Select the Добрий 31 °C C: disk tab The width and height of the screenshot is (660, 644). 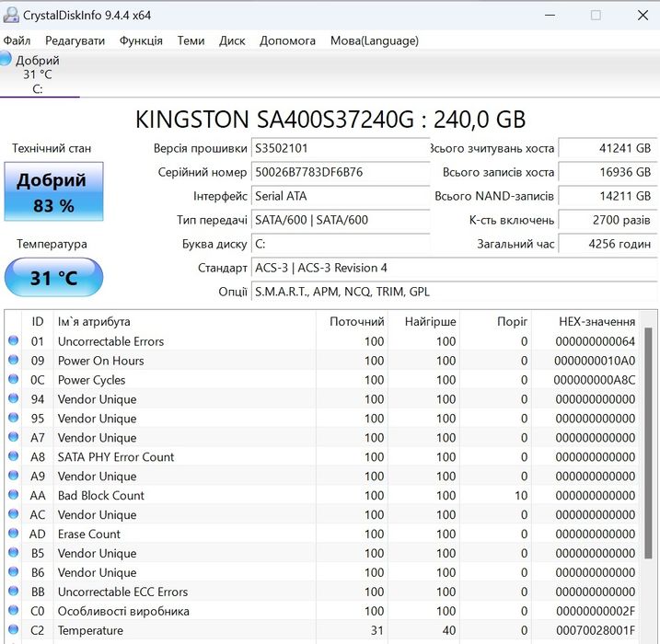coord(38,74)
